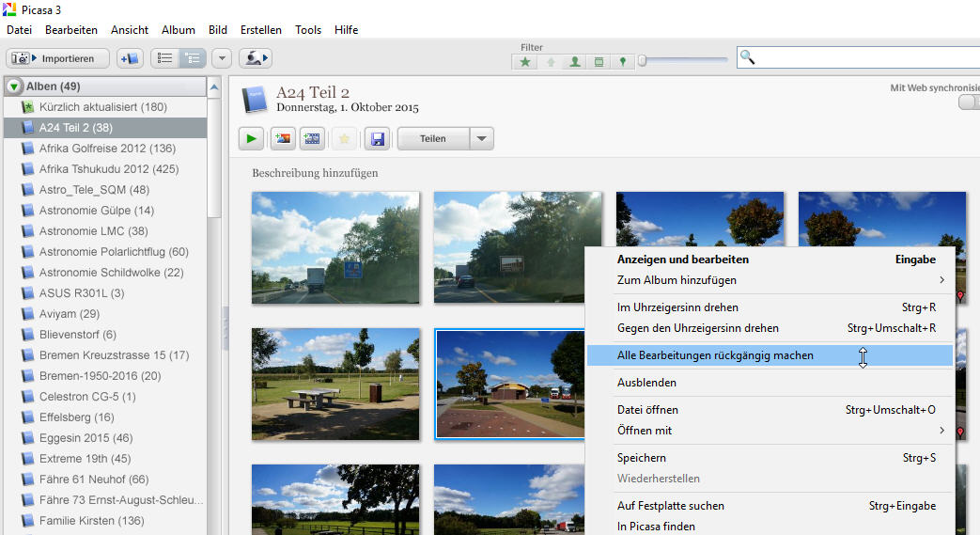Open the view options dropdown arrow in toolbar
This screenshot has width=980, height=535.
222,58
